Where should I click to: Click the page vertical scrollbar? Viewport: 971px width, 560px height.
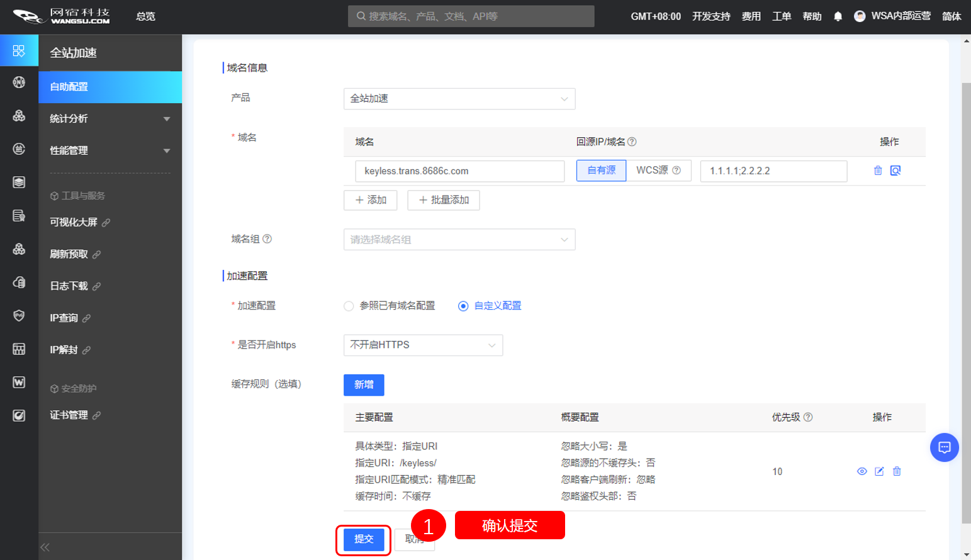pyautogui.click(x=967, y=302)
